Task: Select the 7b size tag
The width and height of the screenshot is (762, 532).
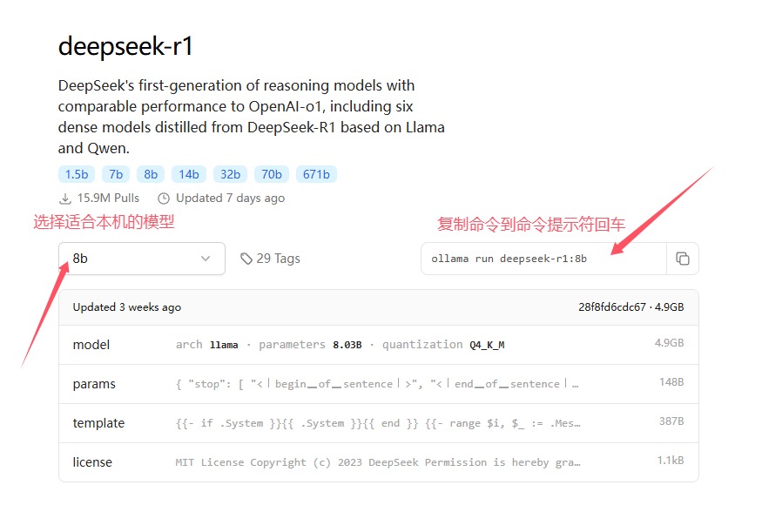Action: click(x=115, y=174)
